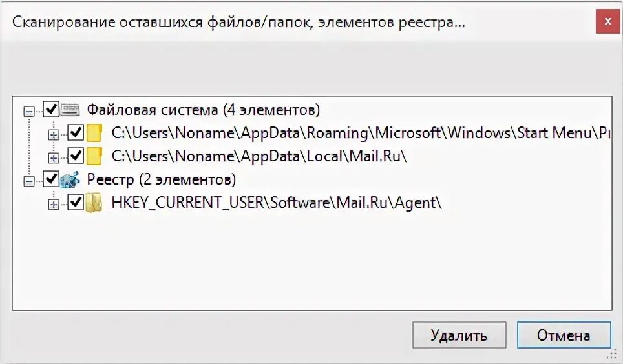Toggle checkbox for AppData\Local\Mail.Ru folder
Screen dimensions: 623x364
click(76, 156)
